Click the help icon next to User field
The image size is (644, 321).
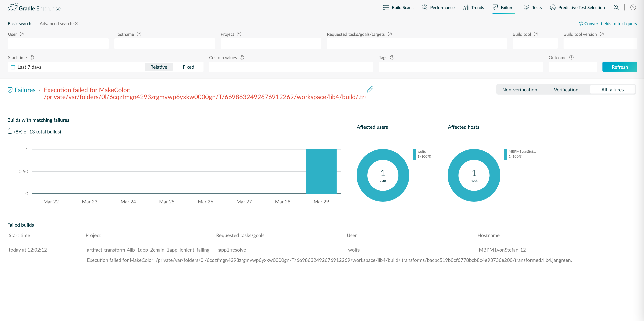point(22,34)
